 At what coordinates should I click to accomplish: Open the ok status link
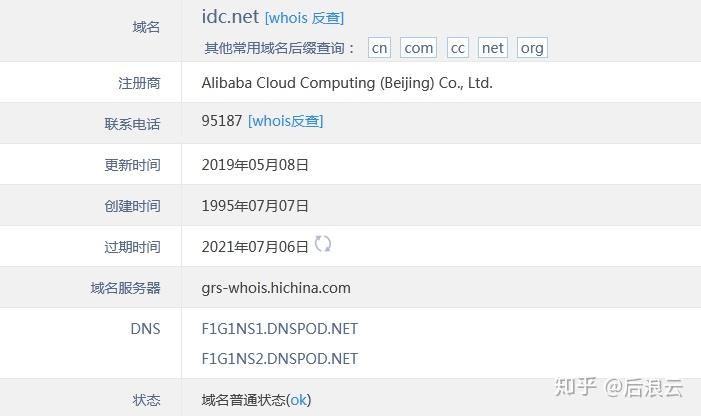300,400
